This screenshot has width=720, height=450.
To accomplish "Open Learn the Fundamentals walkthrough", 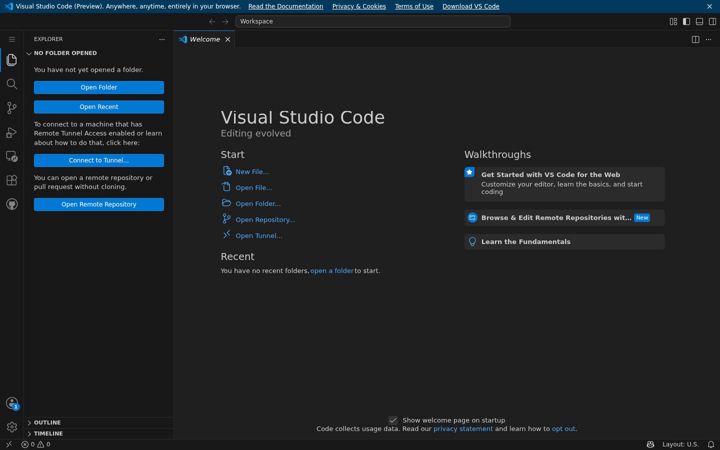I will (564, 242).
